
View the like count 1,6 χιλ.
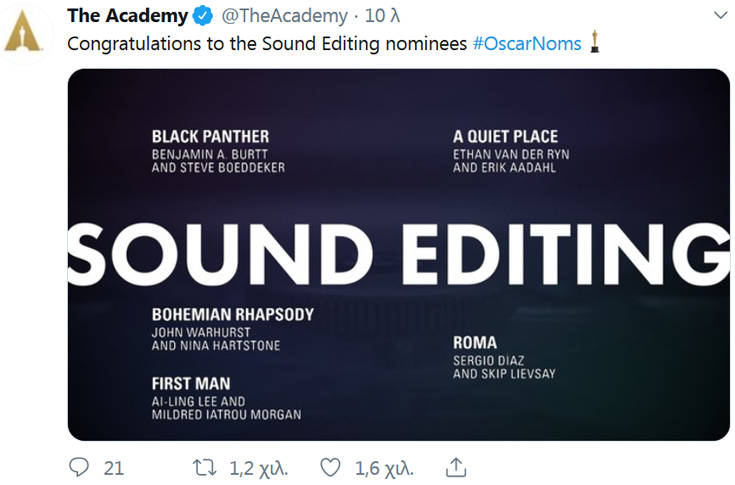pyautogui.click(x=384, y=469)
